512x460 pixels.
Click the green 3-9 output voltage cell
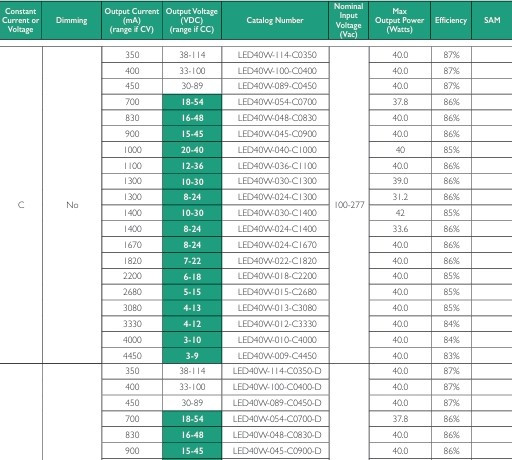[192, 356]
